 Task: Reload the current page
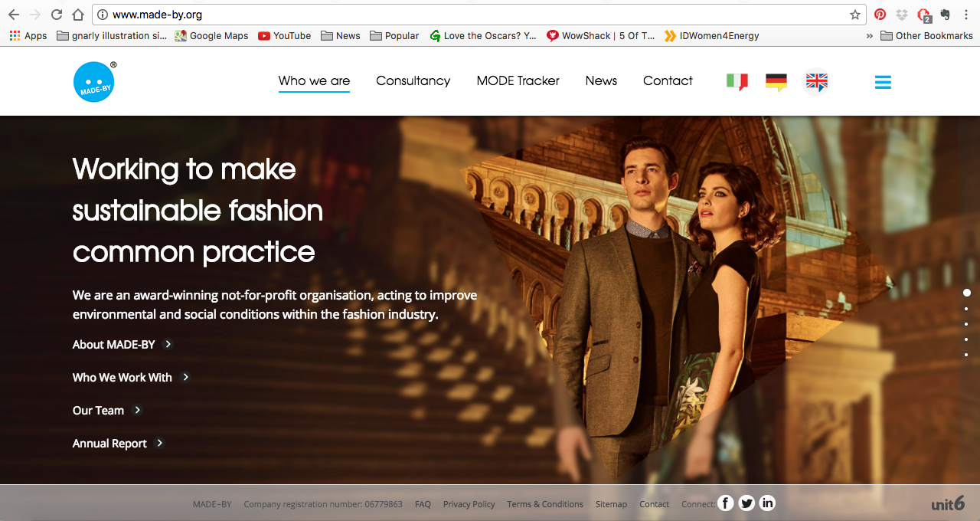[56, 15]
